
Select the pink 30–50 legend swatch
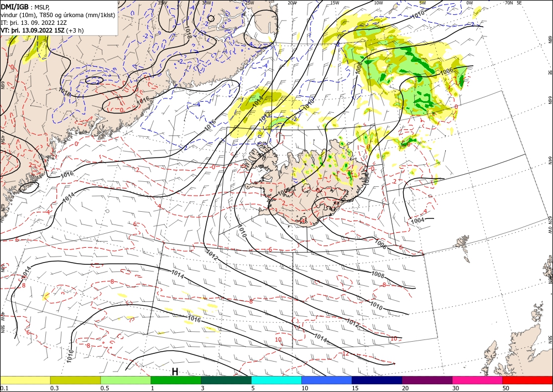(478, 380)
